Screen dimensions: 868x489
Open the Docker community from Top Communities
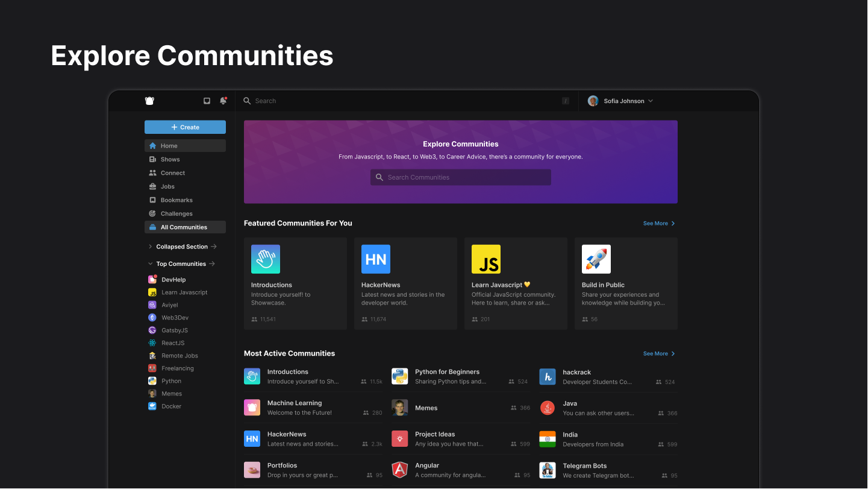tap(170, 406)
